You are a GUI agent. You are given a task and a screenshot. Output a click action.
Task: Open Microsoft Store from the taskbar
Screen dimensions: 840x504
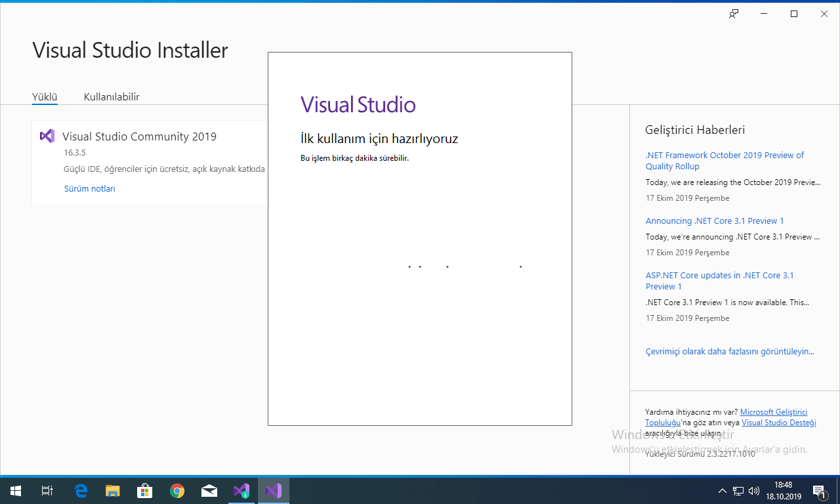pyautogui.click(x=145, y=491)
